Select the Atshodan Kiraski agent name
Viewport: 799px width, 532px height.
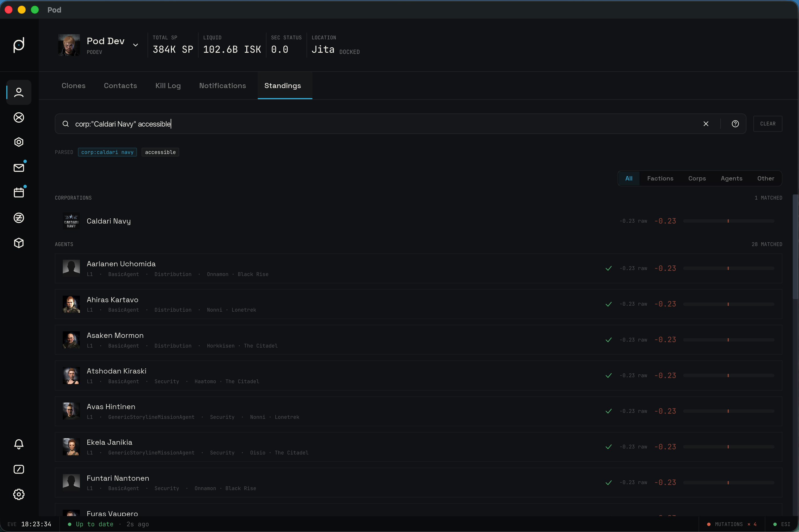tap(116, 371)
